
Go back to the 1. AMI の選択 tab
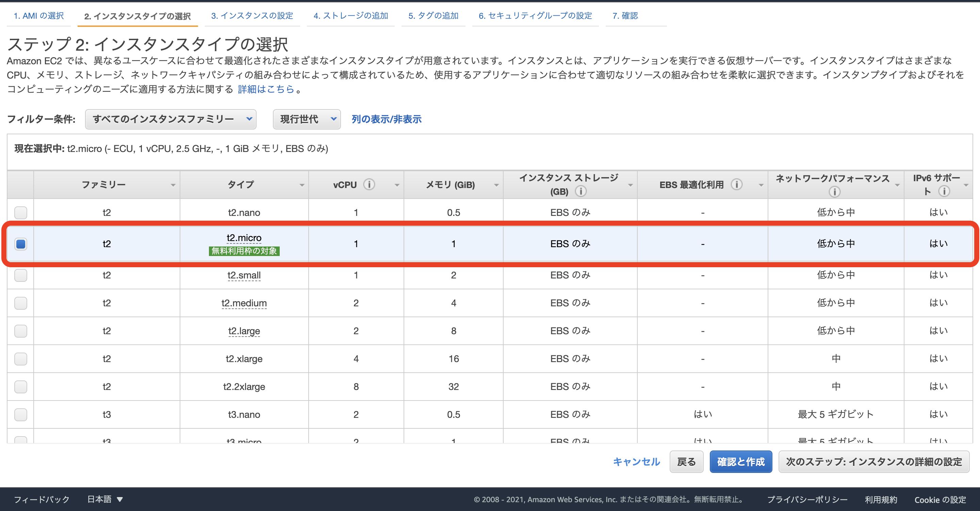pos(38,16)
